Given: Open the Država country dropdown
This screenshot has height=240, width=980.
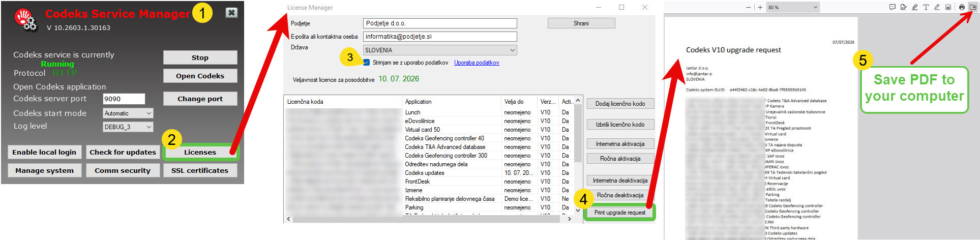Looking at the screenshot, I should (440, 50).
